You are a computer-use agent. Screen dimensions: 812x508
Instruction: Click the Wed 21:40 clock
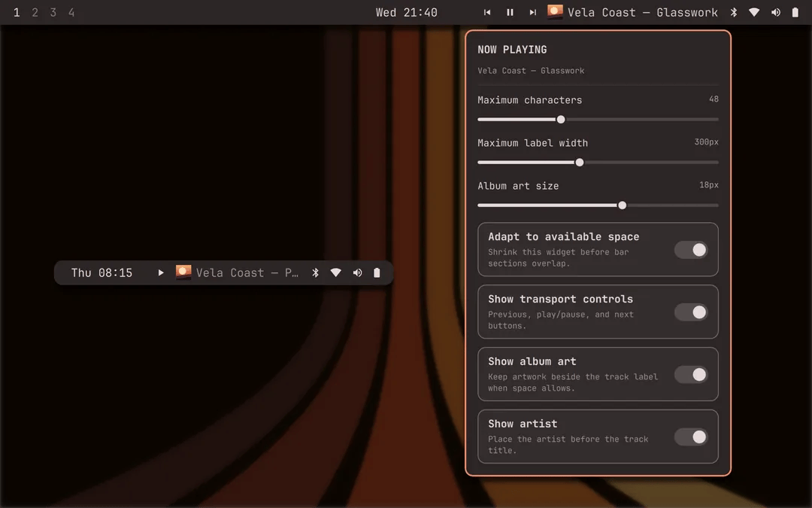[407, 13]
